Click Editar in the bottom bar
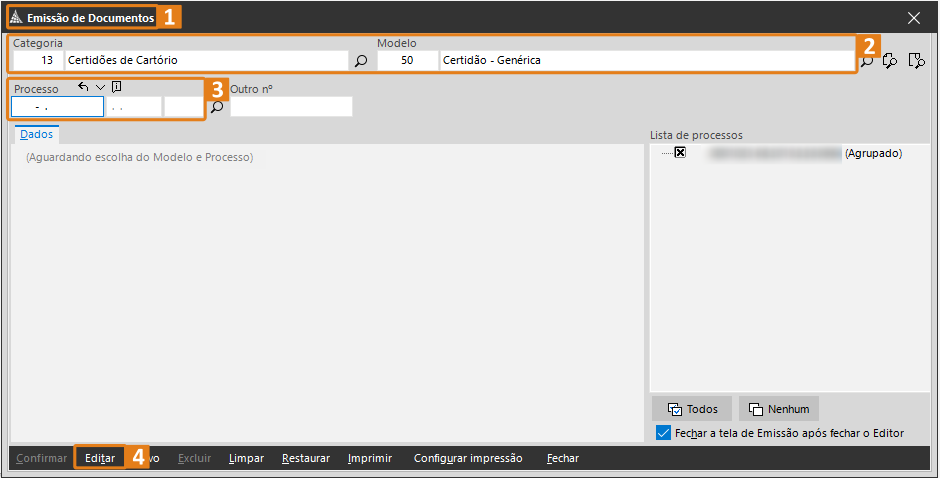 100,458
